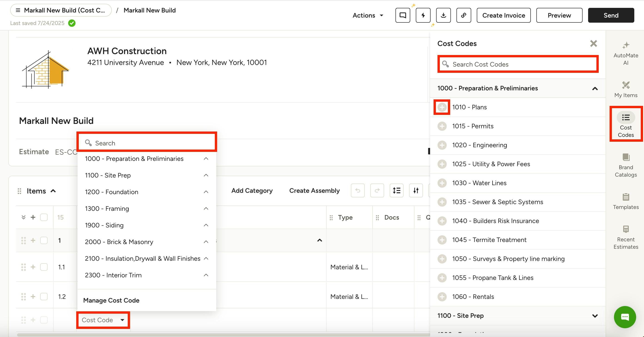
Task: Click the copy link icon in the toolbar
Action: [464, 15]
